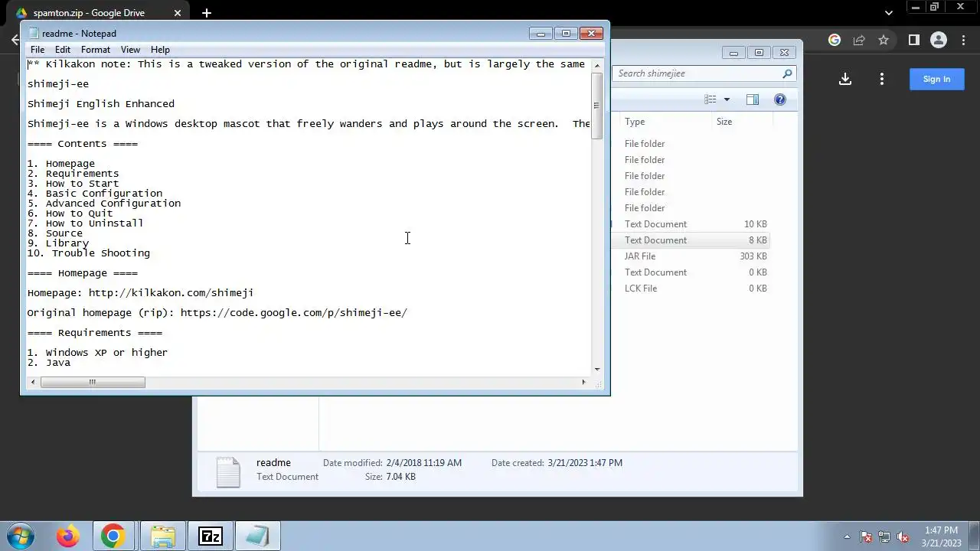This screenshot has width=980, height=551.
Task: Open Firefox from the taskbar
Action: point(67,536)
